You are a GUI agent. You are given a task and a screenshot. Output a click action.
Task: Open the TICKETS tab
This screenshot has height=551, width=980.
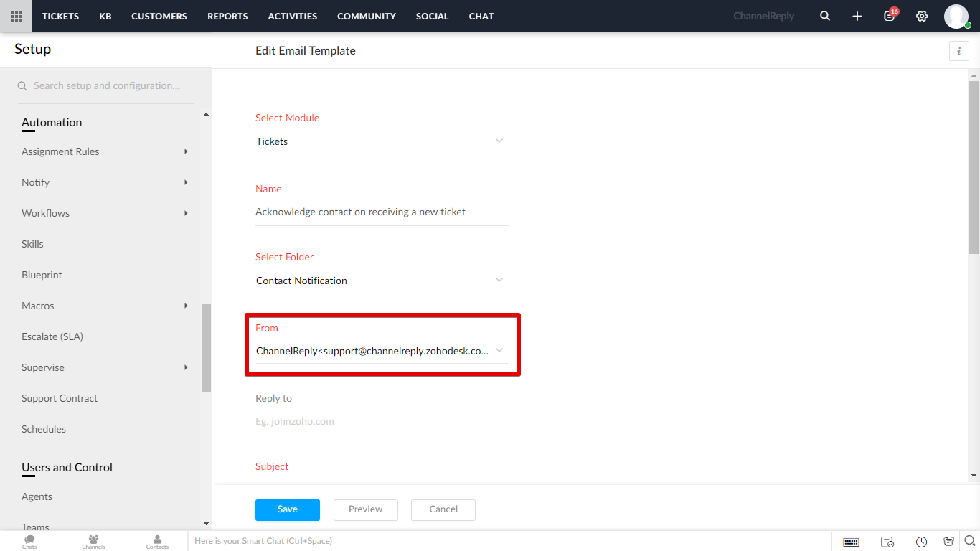[60, 16]
